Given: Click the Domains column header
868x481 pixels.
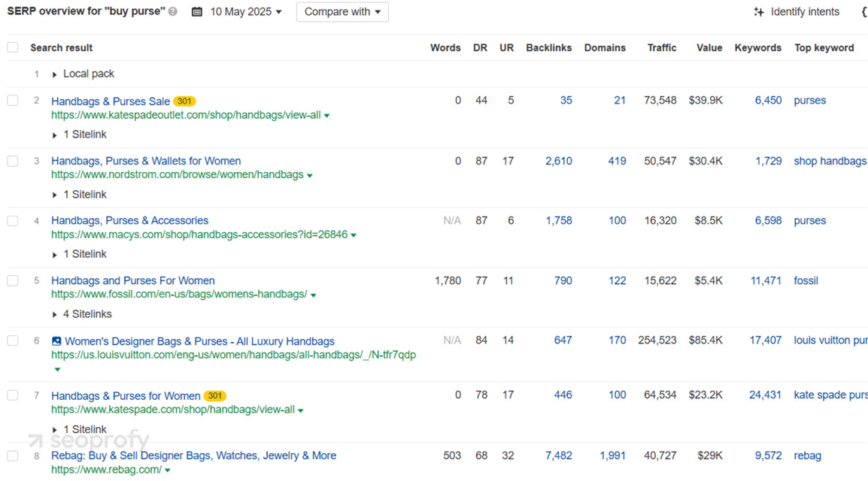Looking at the screenshot, I should tap(605, 47).
